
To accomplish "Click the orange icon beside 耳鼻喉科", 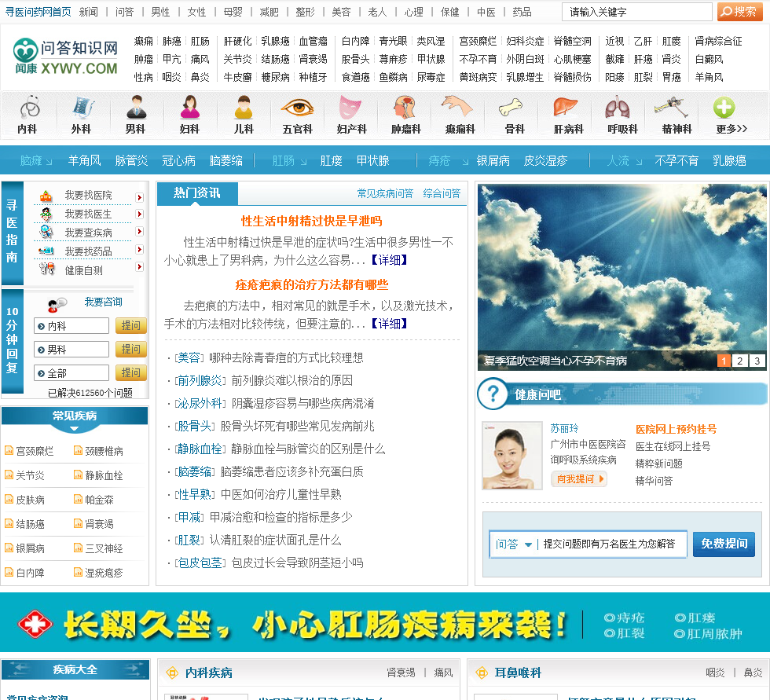I will point(482,673).
